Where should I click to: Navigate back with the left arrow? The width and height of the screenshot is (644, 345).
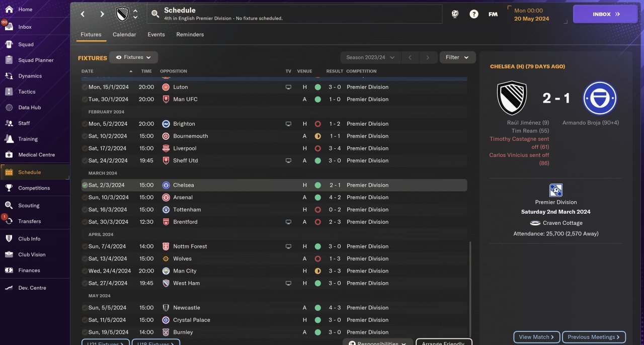pos(83,14)
